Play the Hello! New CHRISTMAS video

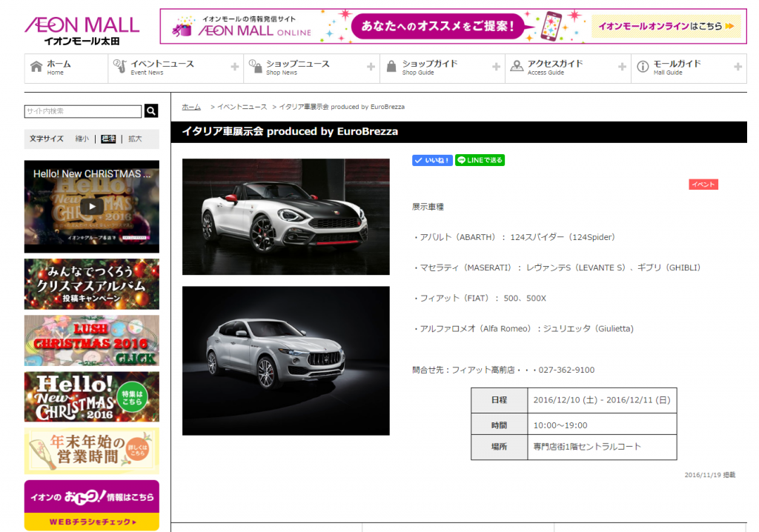click(91, 207)
